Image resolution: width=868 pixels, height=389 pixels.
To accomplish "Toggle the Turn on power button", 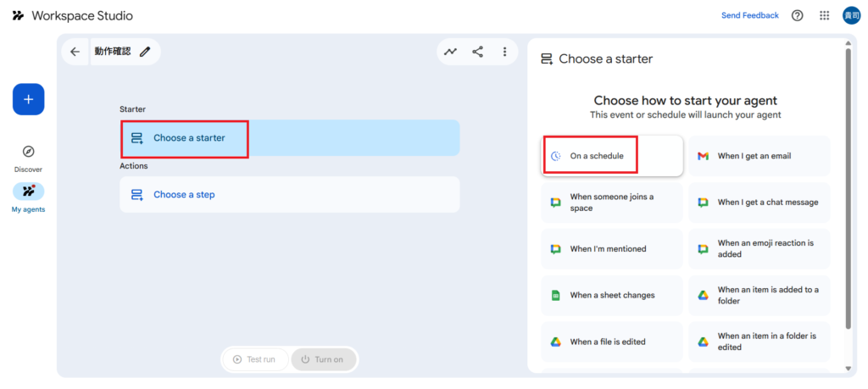I will point(323,359).
